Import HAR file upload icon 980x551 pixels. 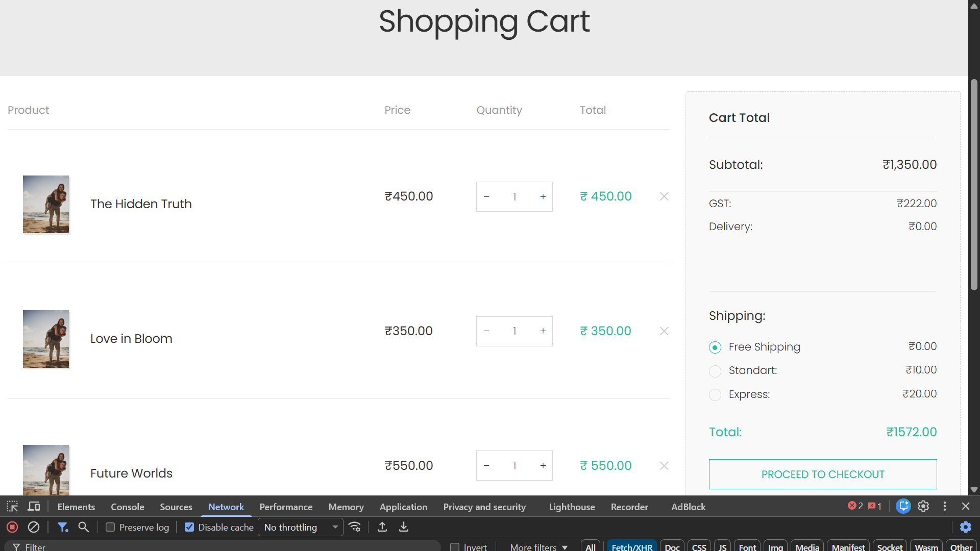tap(382, 527)
